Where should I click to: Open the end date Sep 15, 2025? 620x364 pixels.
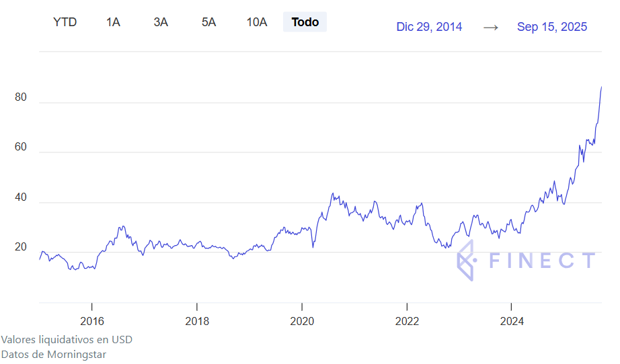[x=551, y=27]
